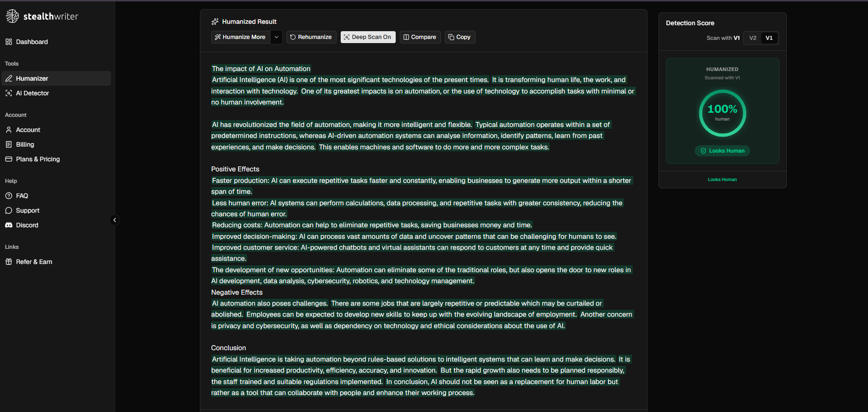The image size is (868, 412).
Task: Copy the humanized result text
Action: 460,37
